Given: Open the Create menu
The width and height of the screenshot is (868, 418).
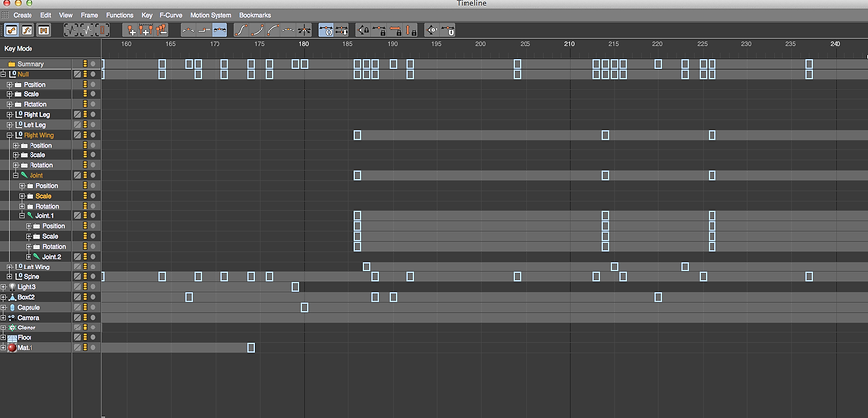Looking at the screenshot, I should pyautogui.click(x=23, y=15).
